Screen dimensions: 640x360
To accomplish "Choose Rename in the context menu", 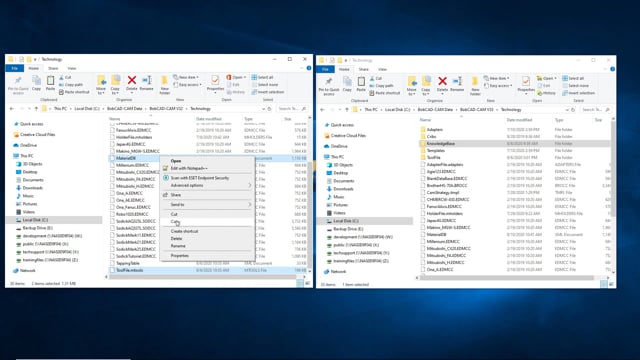I will 207,246.
